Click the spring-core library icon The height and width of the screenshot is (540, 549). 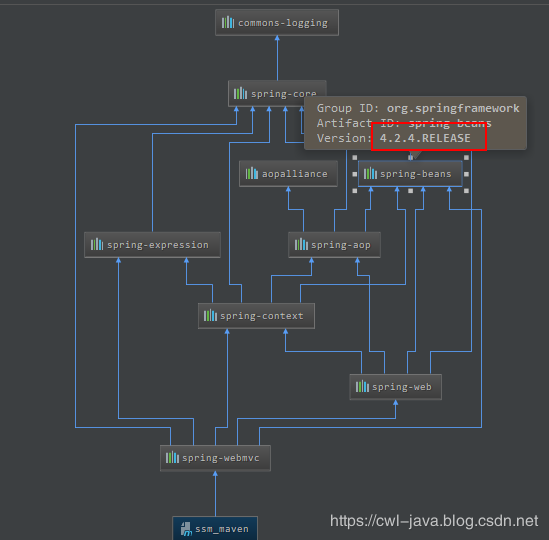click(241, 94)
